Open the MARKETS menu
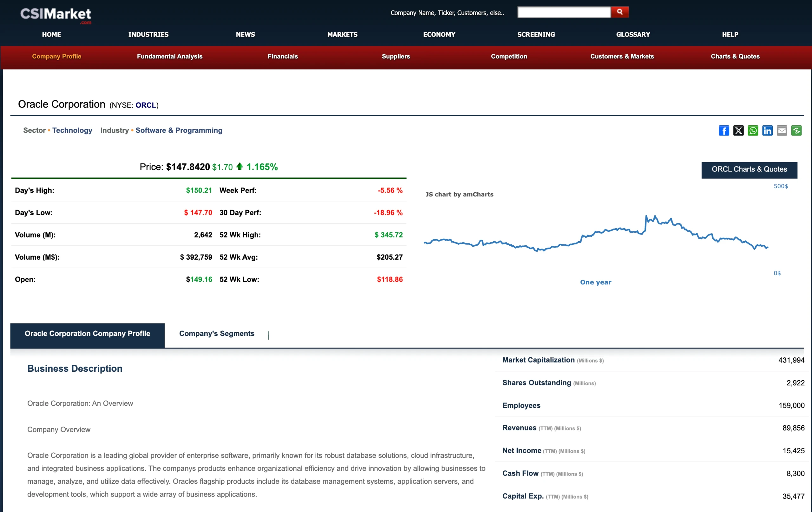 pyautogui.click(x=342, y=34)
